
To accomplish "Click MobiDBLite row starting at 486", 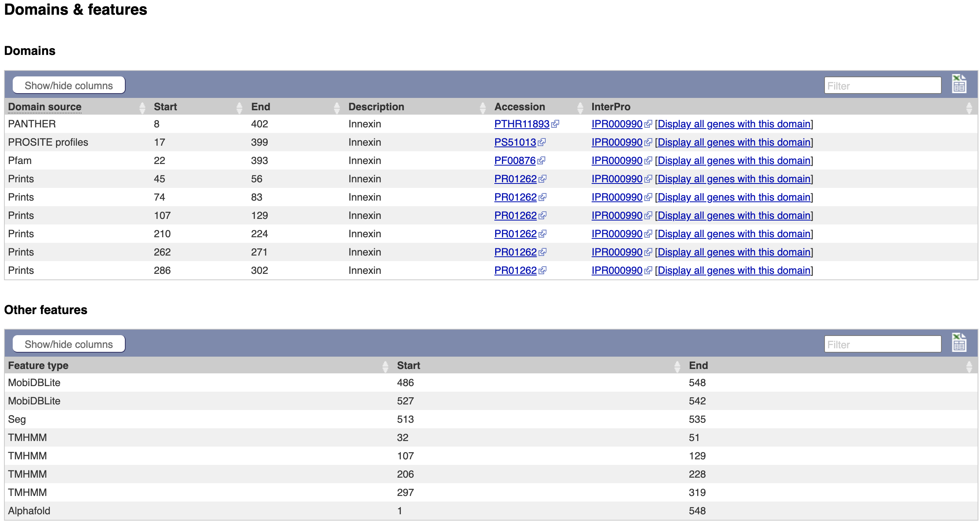I will coord(491,383).
